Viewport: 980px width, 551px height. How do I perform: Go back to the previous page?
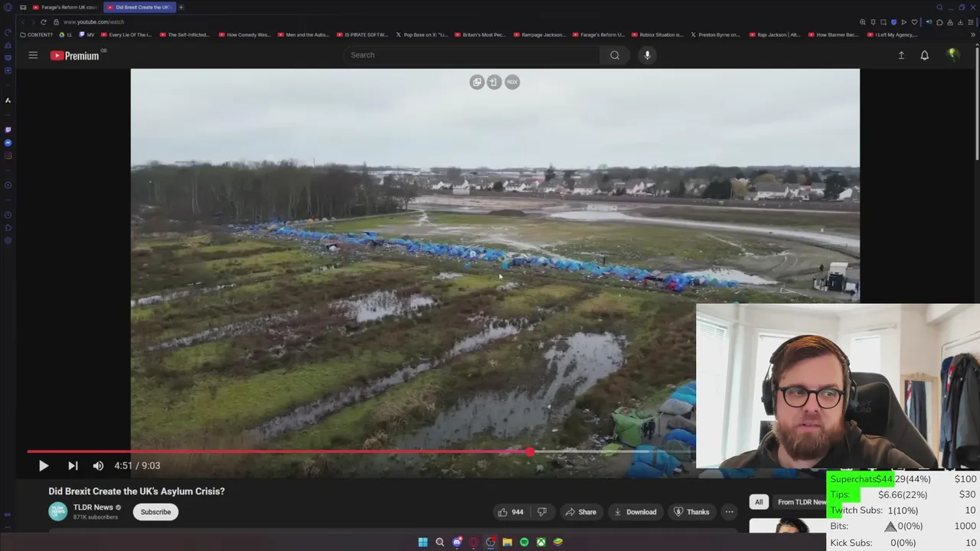[22, 22]
